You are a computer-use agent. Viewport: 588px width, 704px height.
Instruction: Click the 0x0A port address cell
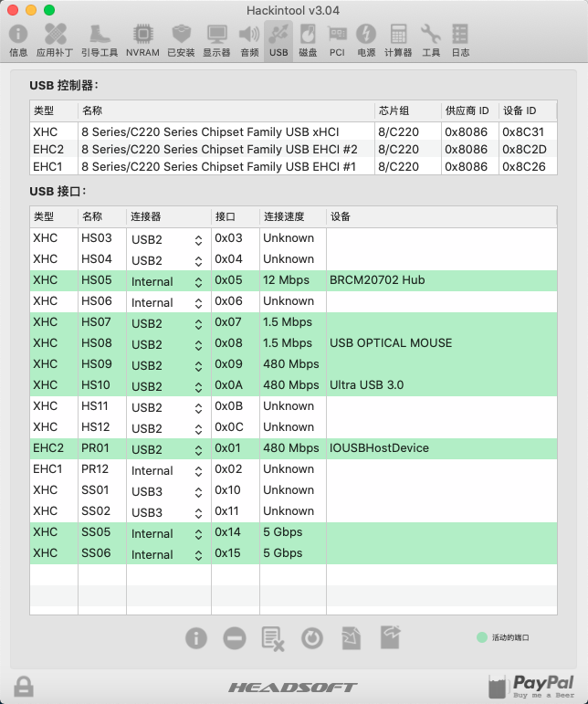click(236, 385)
